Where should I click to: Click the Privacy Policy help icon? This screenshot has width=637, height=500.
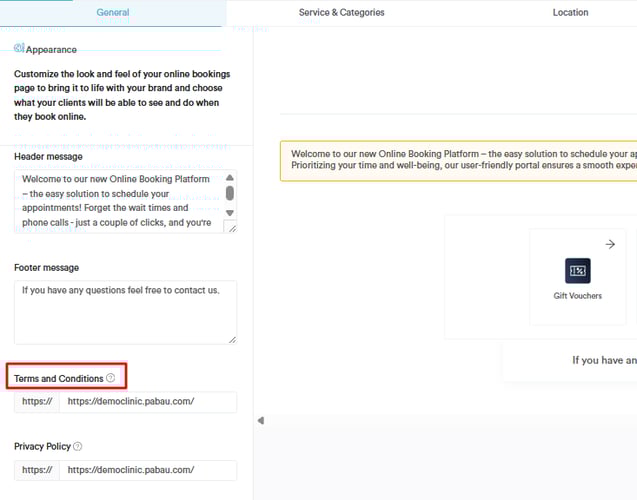tap(78, 446)
